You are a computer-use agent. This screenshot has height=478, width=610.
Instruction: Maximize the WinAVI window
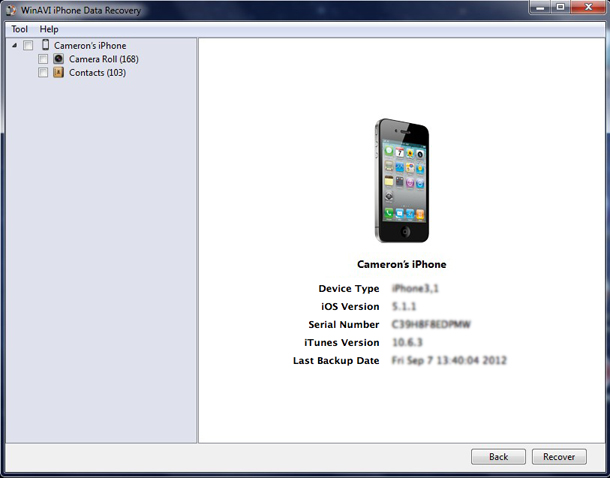click(561, 7)
